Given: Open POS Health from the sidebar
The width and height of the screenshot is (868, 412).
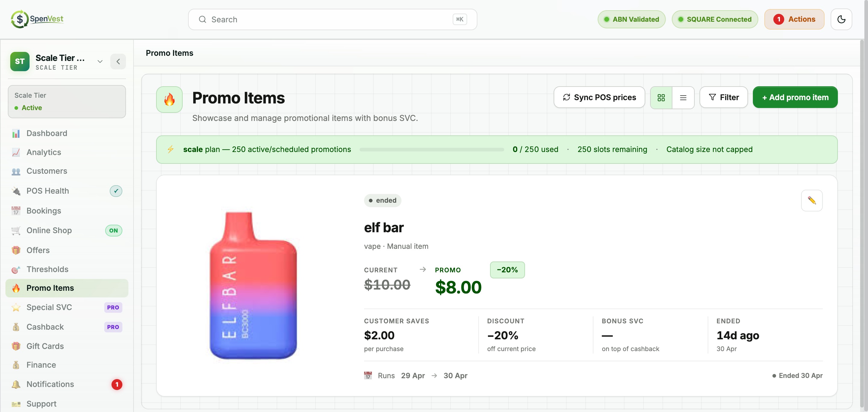Looking at the screenshot, I should pyautogui.click(x=67, y=191).
